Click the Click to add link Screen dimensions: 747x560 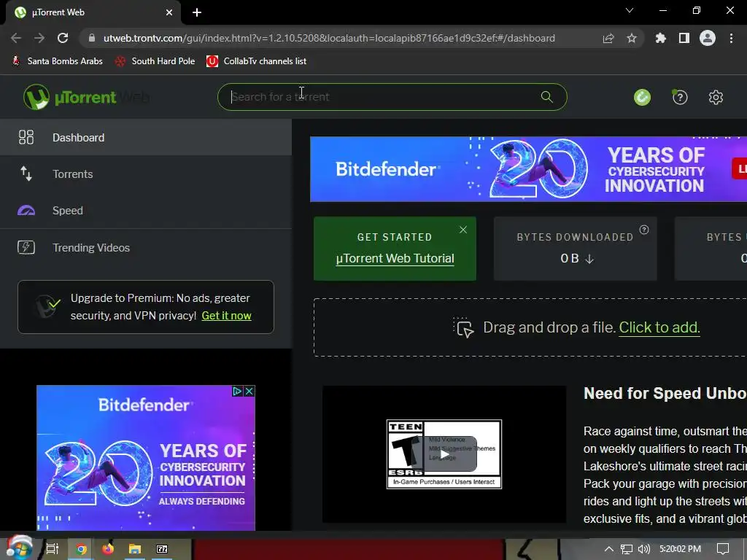[659, 327]
